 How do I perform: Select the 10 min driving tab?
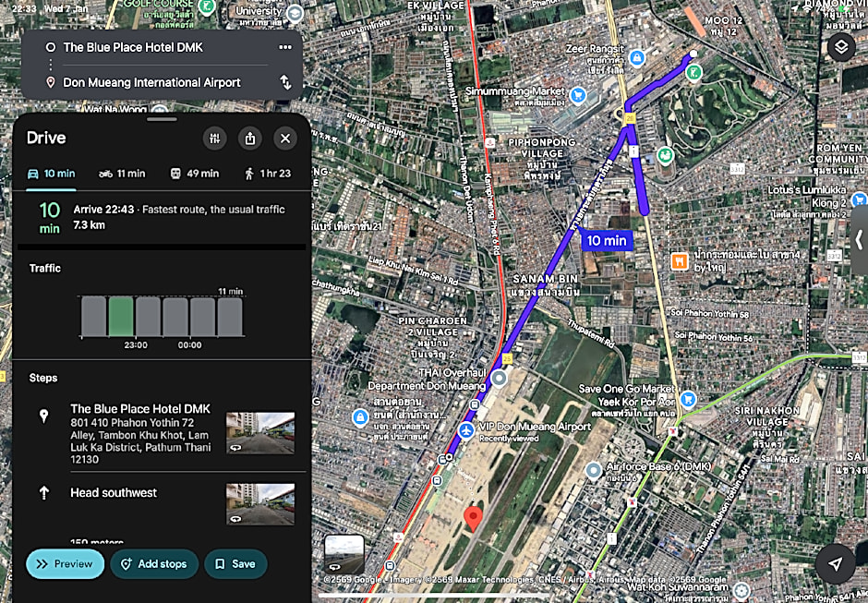click(x=51, y=174)
